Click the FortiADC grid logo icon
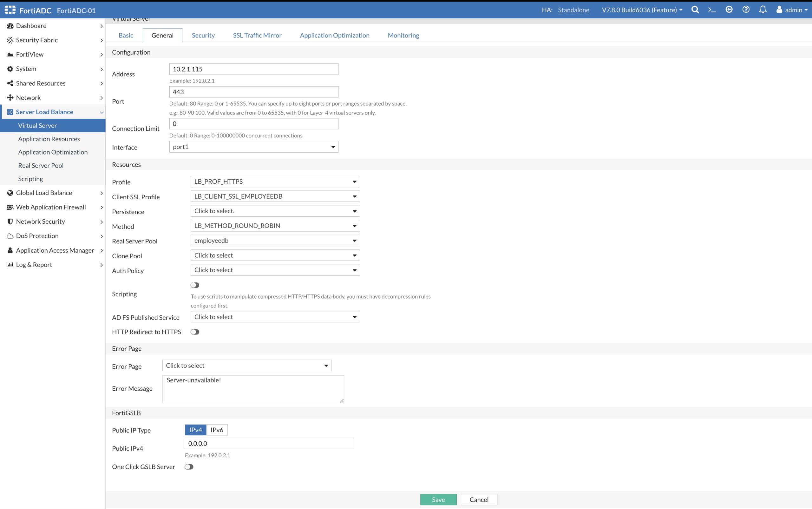 (10, 10)
